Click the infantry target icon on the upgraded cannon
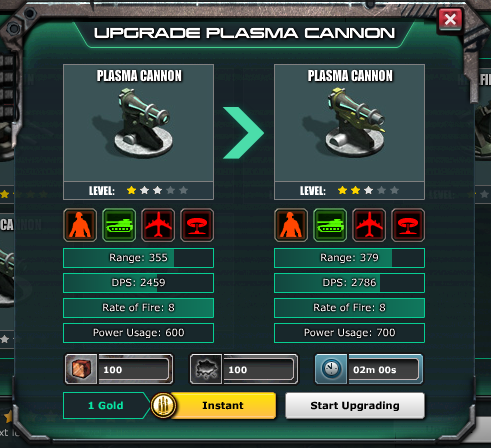The height and width of the screenshot is (448, 491). click(291, 225)
